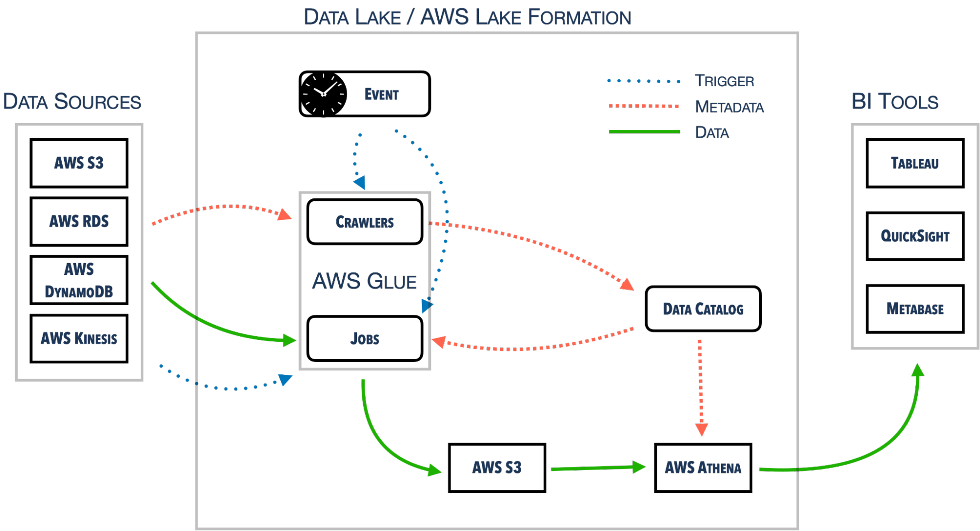This screenshot has height=531, width=980.
Task: Click the AWS DynamoDB box
Action: click(79, 280)
